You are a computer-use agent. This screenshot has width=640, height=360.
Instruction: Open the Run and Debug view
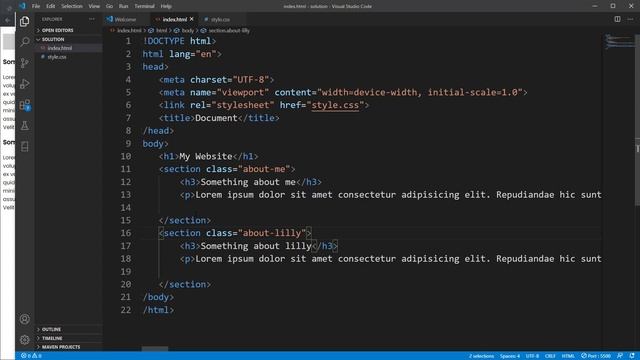pyautogui.click(x=24, y=84)
